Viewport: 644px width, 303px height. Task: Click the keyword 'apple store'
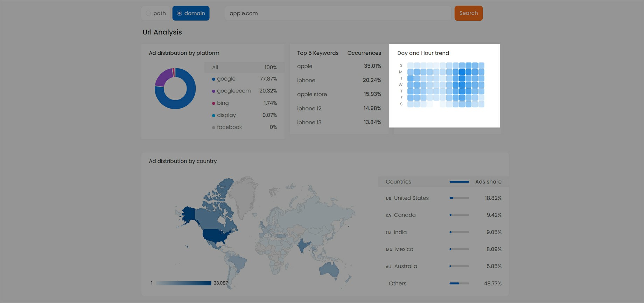point(312,94)
